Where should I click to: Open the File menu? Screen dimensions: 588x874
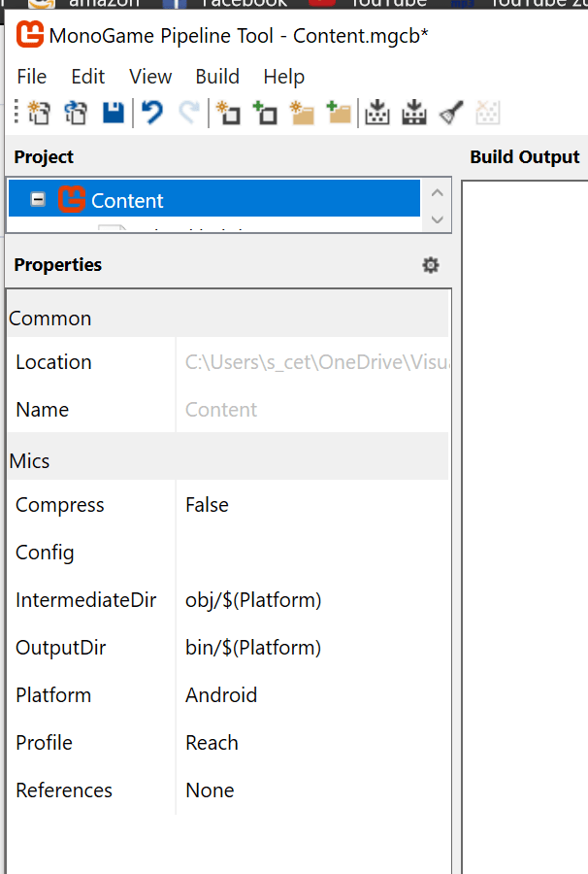click(32, 77)
